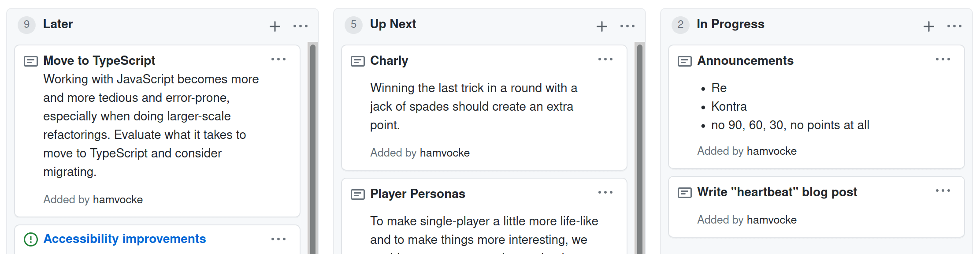Open In Progress column options menu
The height and width of the screenshot is (254, 980).
(x=954, y=26)
